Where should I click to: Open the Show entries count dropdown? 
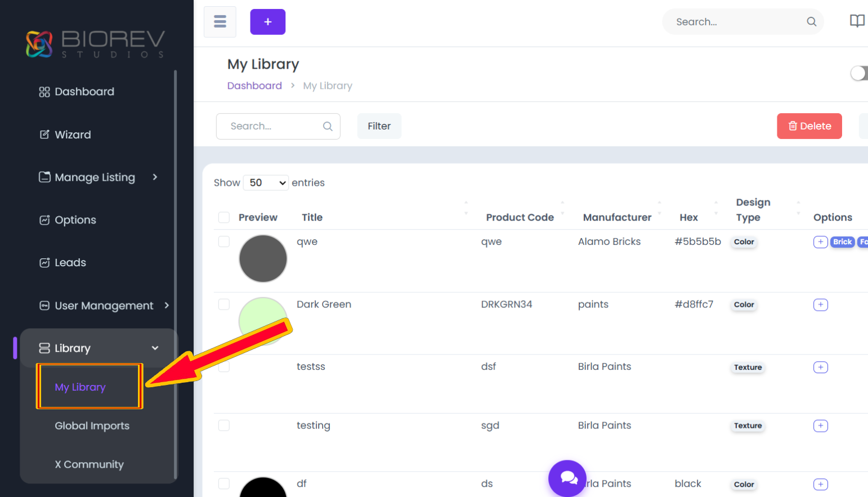click(266, 182)
